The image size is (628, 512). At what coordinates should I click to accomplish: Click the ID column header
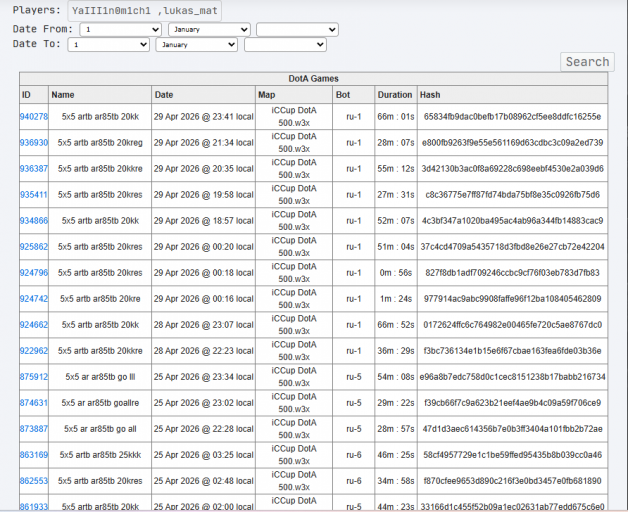tap(34, 95)
